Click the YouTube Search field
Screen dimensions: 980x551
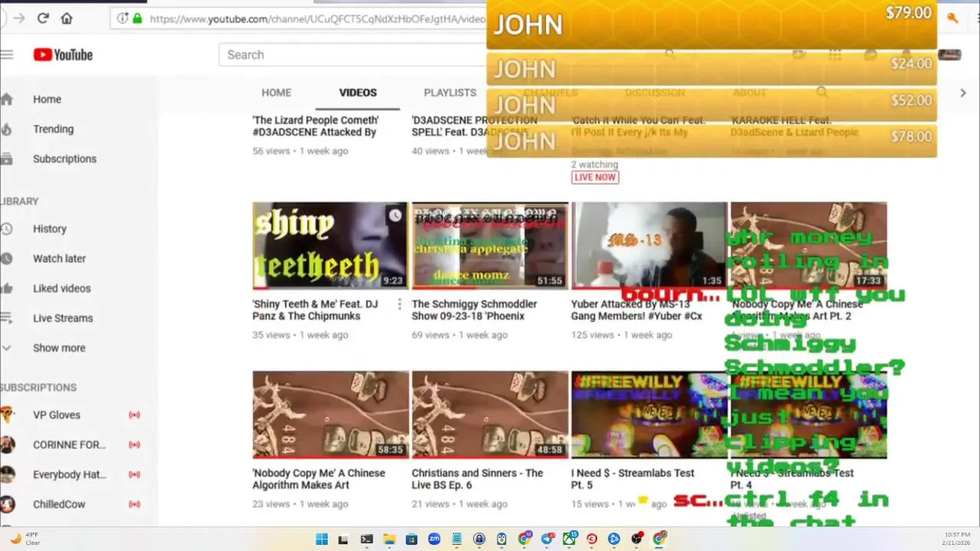point(352,54)
